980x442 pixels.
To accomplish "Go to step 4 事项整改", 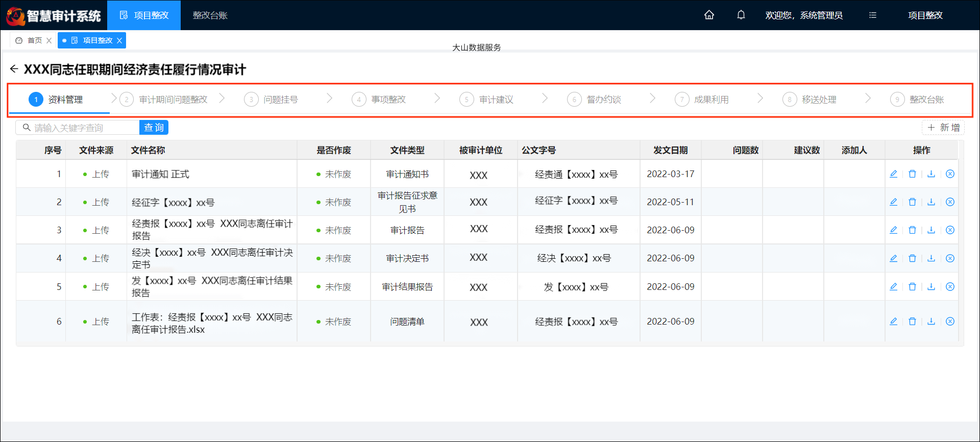I will [x=379, y=100].
